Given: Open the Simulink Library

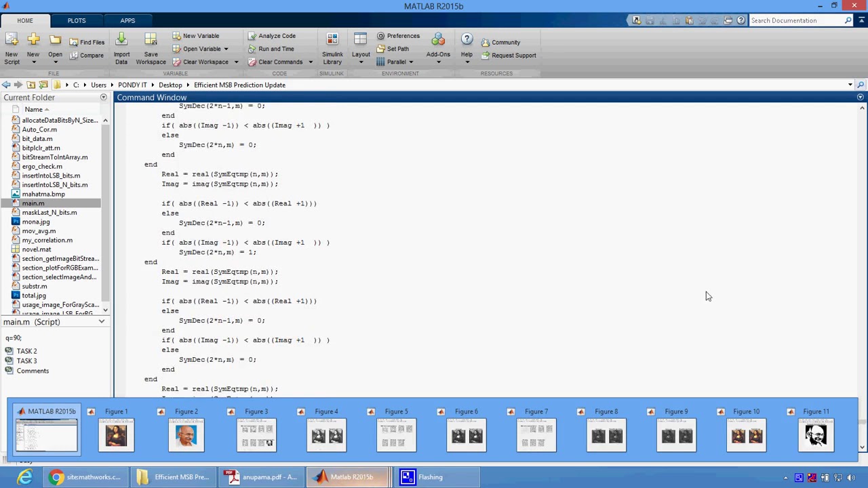Looking at the screenshot, I should pos(332,41).
